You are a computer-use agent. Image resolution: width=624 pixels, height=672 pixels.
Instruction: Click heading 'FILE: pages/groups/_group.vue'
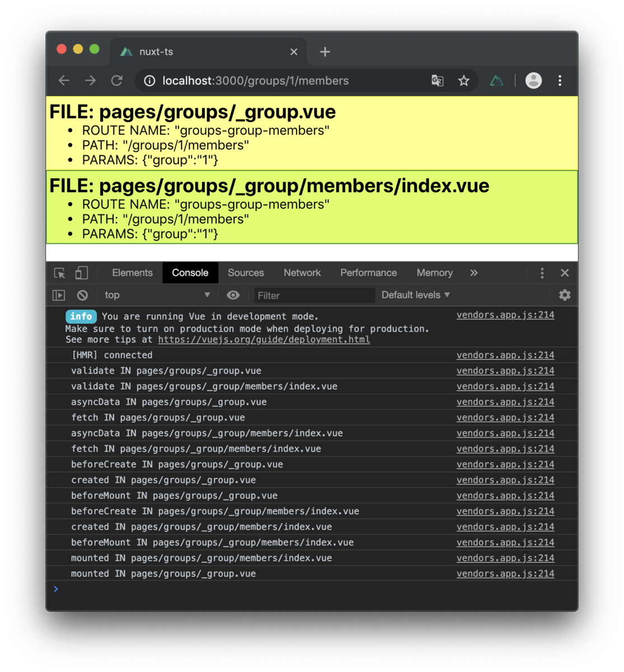point(193,112)
